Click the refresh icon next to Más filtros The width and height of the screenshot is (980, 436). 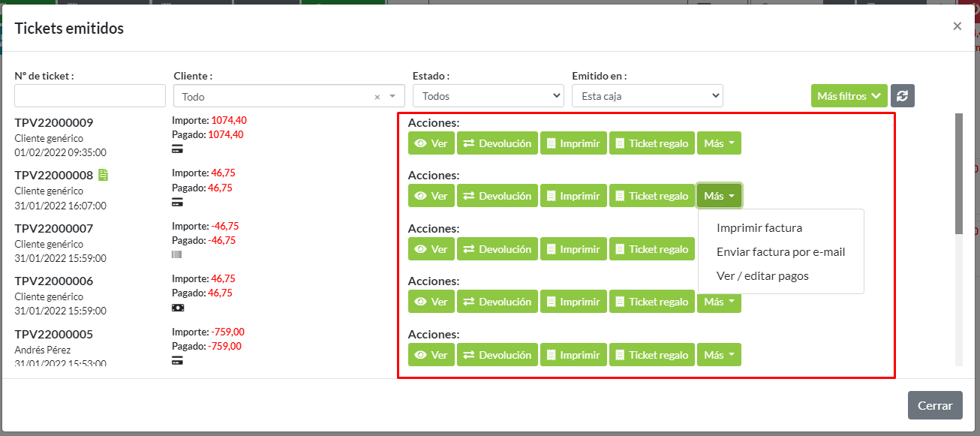902,96
